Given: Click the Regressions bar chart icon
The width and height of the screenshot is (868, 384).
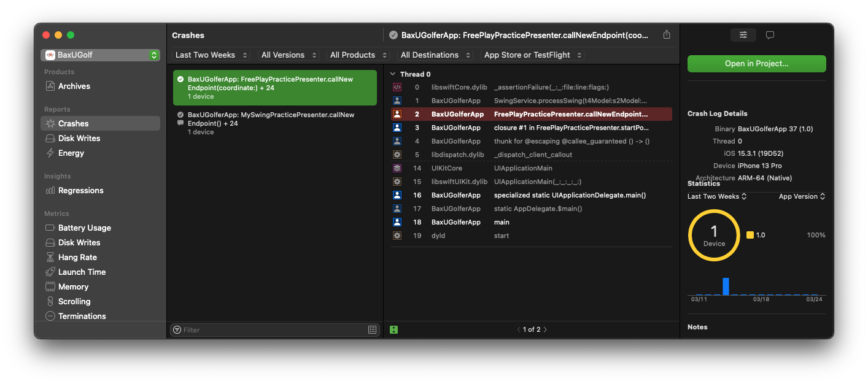Looking at the screenshot, I should 50,190.
